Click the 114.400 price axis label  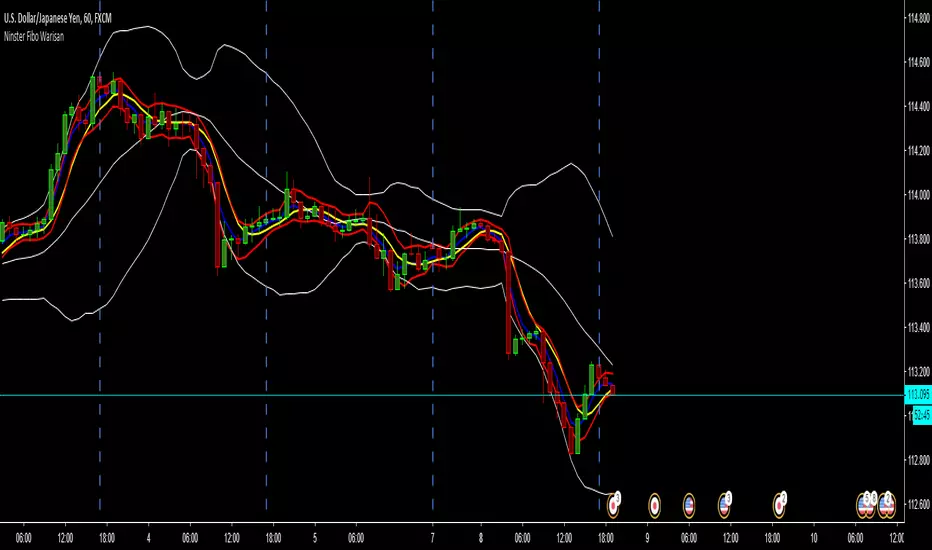tap(918, 106)
